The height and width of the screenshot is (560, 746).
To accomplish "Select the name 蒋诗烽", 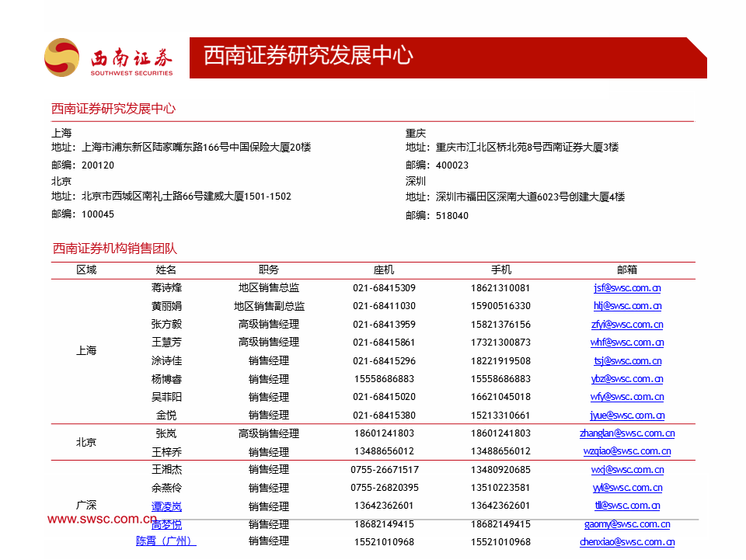I will (x=166, y=288).
